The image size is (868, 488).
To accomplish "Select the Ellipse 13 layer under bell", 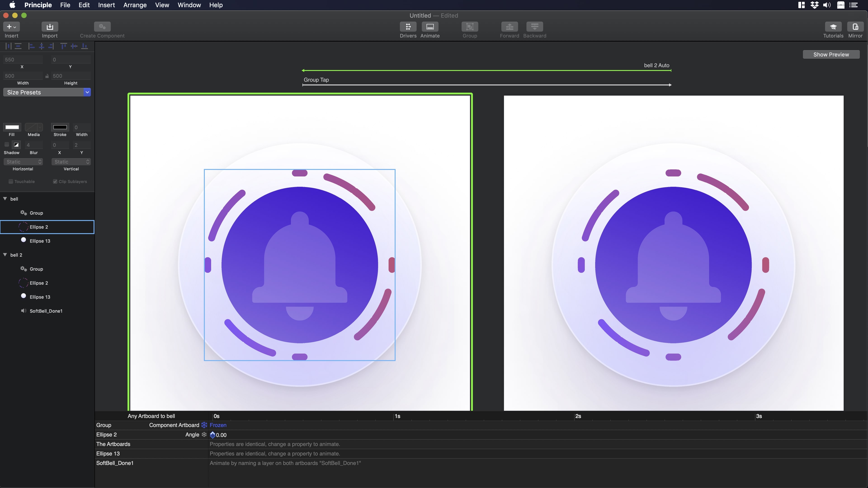I will [x=40, y=241].
